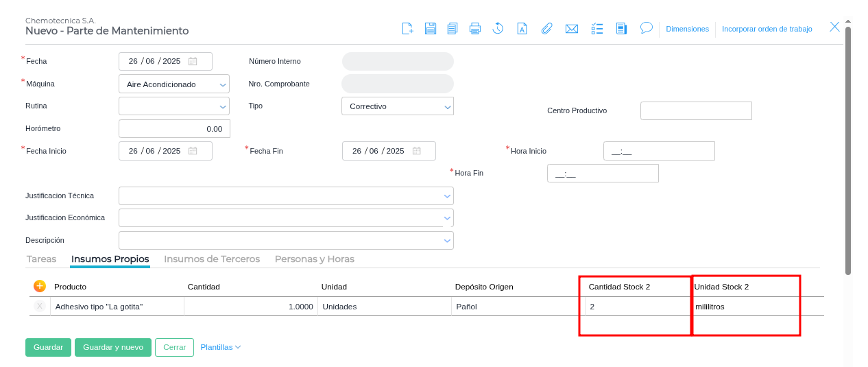
Task: Click the Hora Inicio time field
Action: 658,151
